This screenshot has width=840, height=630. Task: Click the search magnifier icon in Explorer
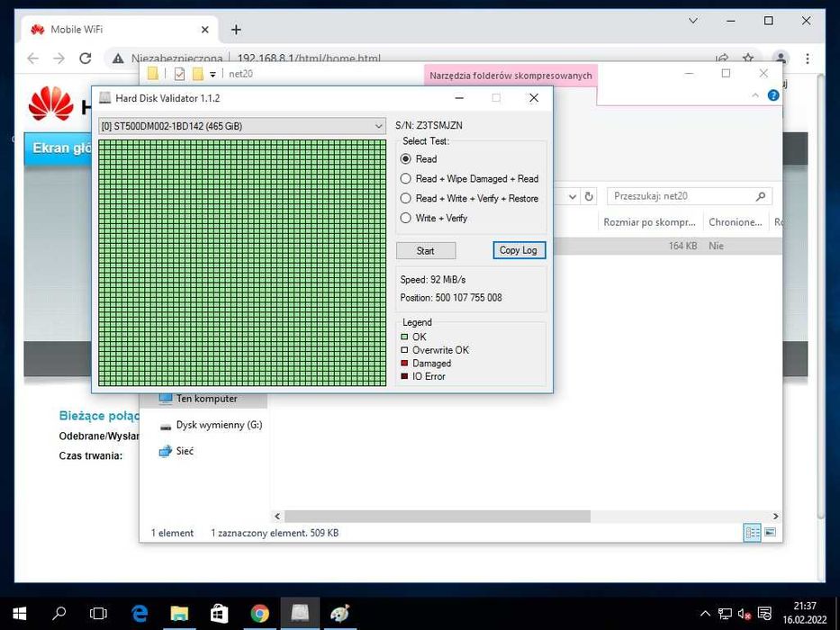pyautogui.click(x=760, y=196)
